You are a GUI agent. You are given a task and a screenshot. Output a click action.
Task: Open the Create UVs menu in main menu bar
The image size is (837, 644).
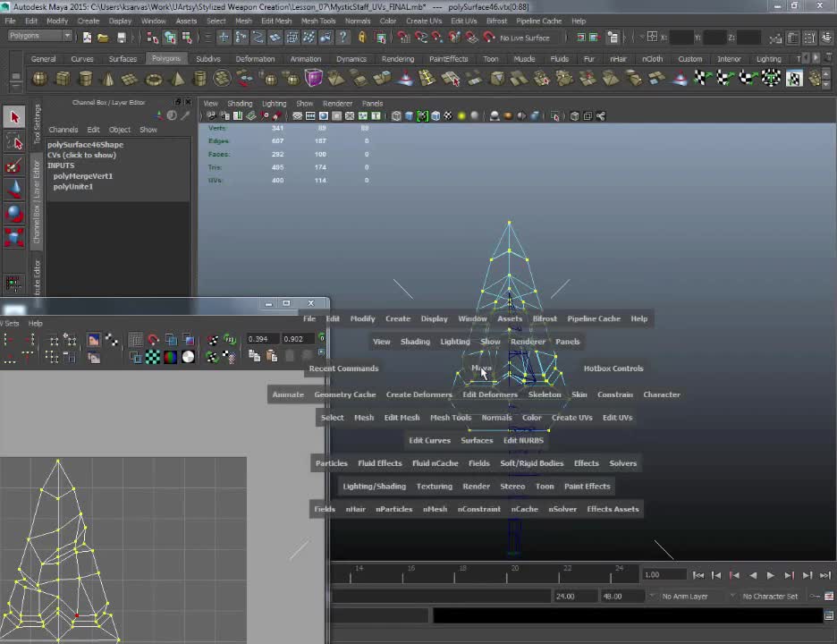[424, 21]
